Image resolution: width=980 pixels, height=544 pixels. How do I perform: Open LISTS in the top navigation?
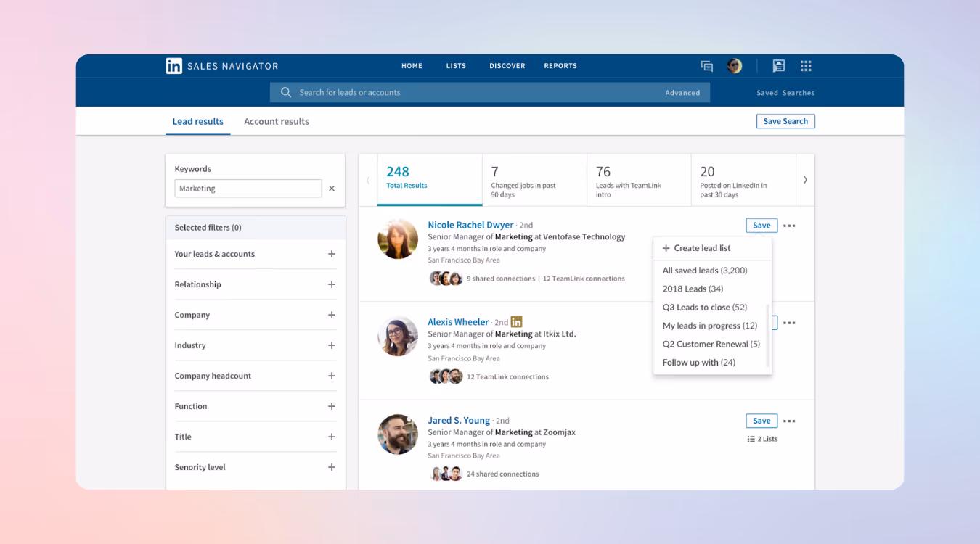[x=456, y=66]
